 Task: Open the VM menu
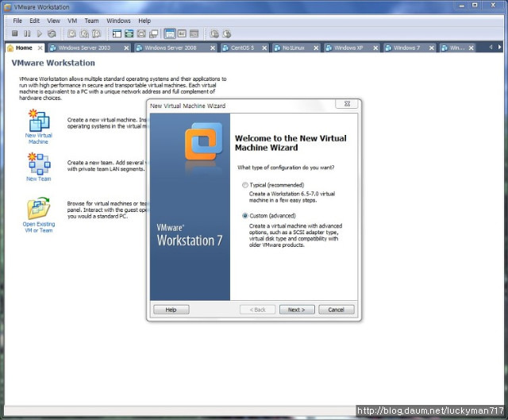coord(72,21)
